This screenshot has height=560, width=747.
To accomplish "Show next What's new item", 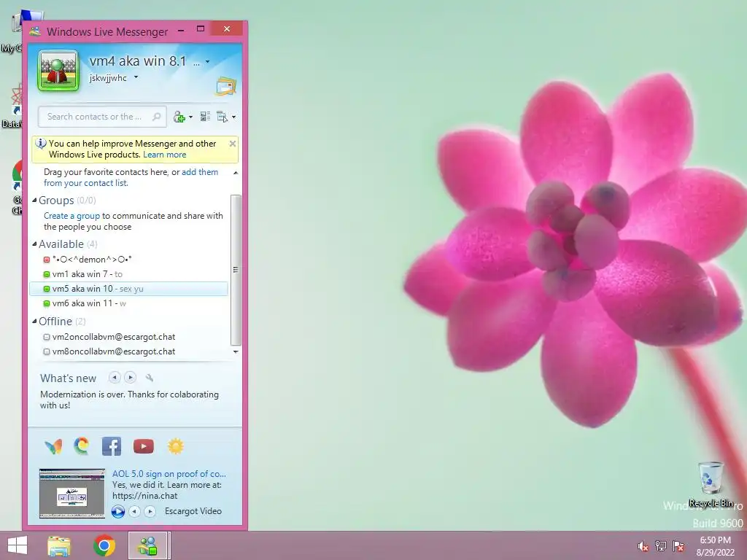I will (130, 378).
